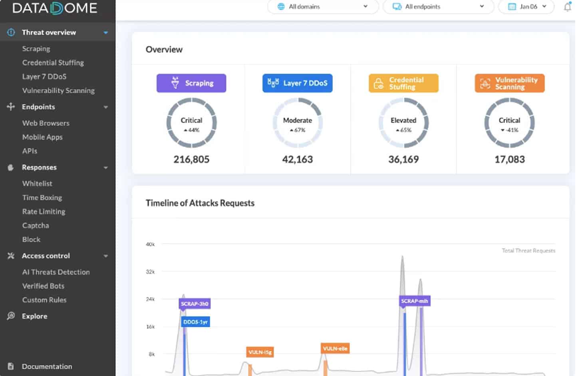588x376 pixels.
Task: Select the Threat overview shield icon
Action: [10, 32]
